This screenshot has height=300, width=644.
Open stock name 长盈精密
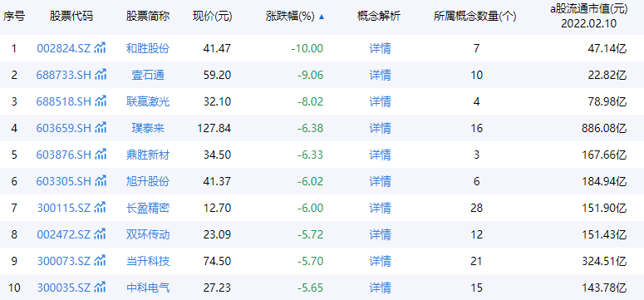point(148,209)
